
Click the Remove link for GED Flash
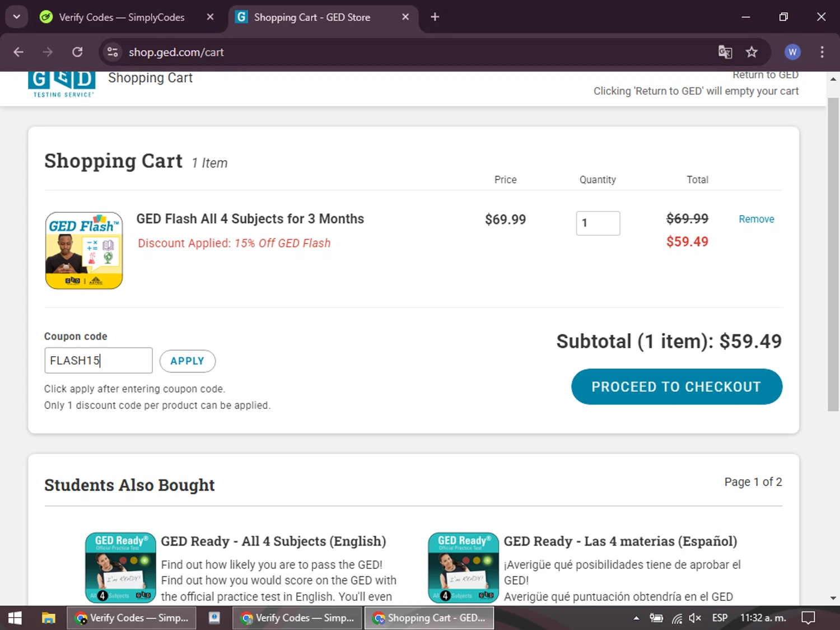pos(756,219)
